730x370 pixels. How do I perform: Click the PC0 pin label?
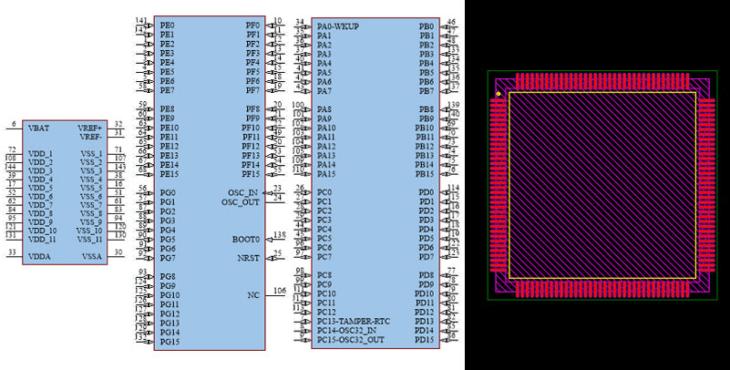point(324,192)
